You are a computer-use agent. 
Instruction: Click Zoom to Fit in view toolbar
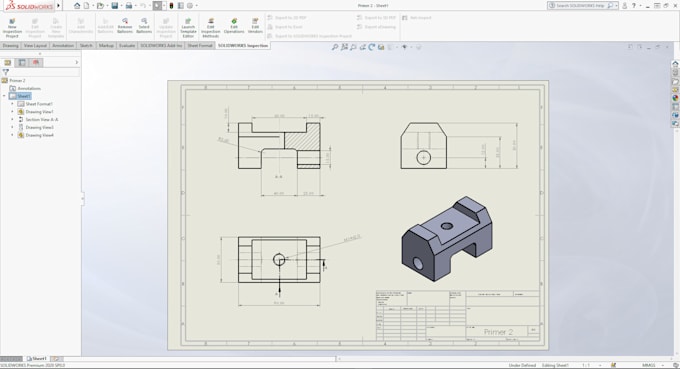click(x=335, y=47)
